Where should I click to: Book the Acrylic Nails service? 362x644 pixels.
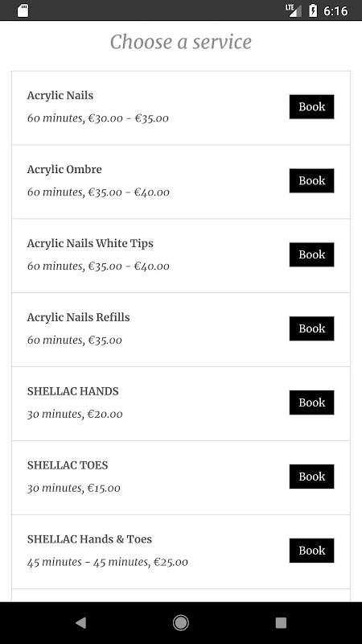311,107
